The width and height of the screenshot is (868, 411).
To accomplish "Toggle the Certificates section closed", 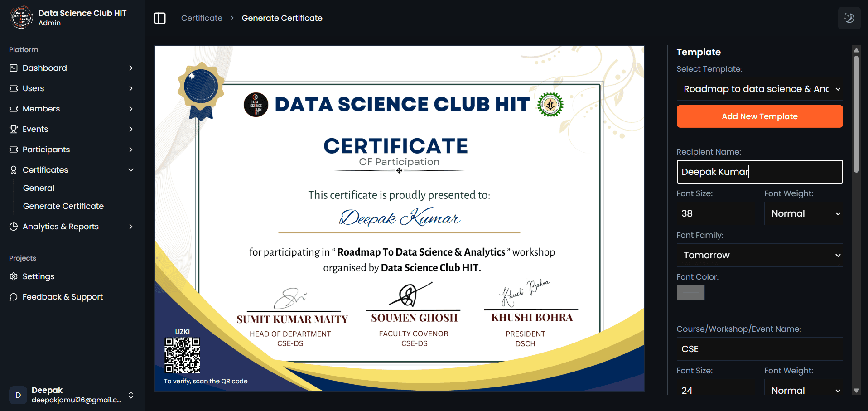I will (x=131, y=169).
